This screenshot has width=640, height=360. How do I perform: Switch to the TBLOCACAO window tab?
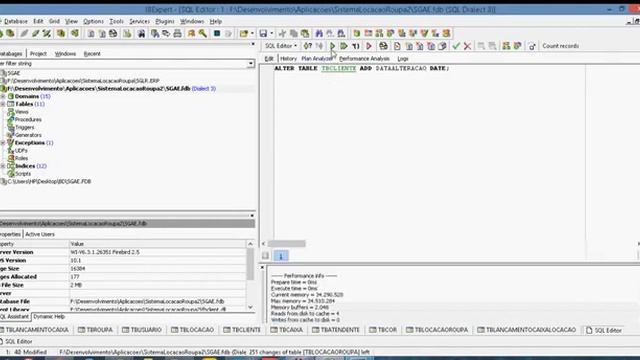(x=192, y=330)
